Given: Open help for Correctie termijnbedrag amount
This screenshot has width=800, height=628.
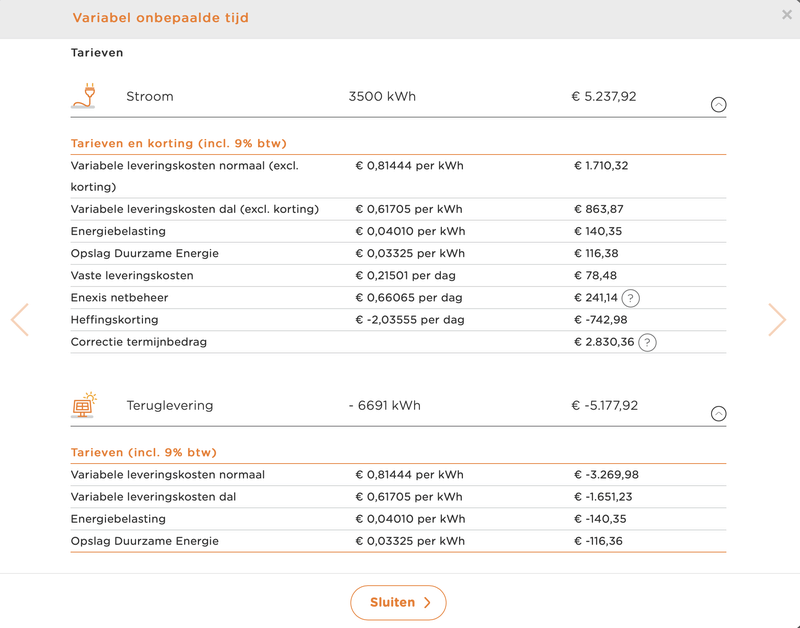Looking at the screenshot, I should tap(647, 342).
